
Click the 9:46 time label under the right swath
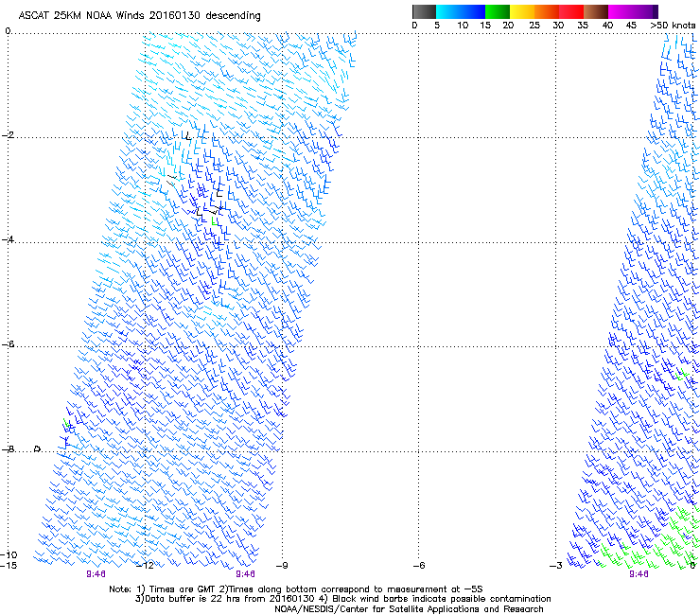click(x=639, y=574)
